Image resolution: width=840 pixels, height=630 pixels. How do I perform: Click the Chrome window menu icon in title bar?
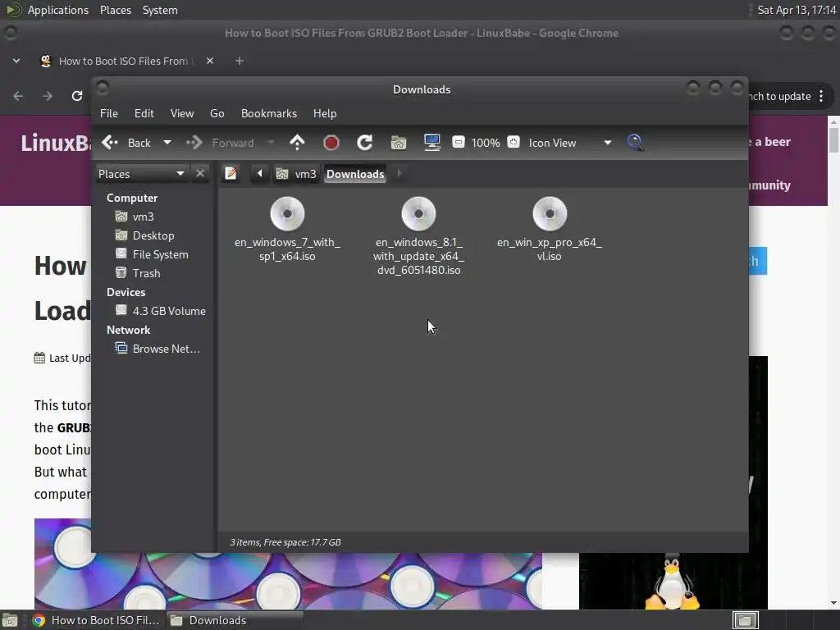pos(10,33)
